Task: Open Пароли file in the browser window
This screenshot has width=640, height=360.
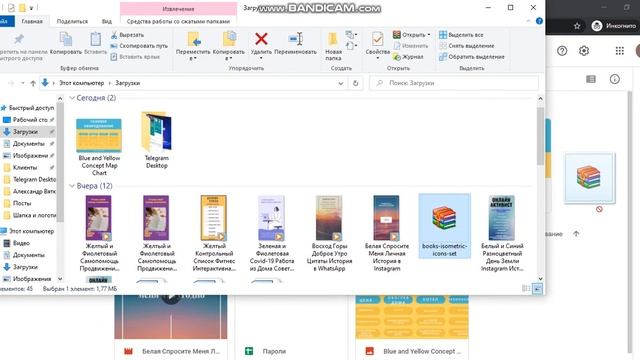Action: pos(274,351)
